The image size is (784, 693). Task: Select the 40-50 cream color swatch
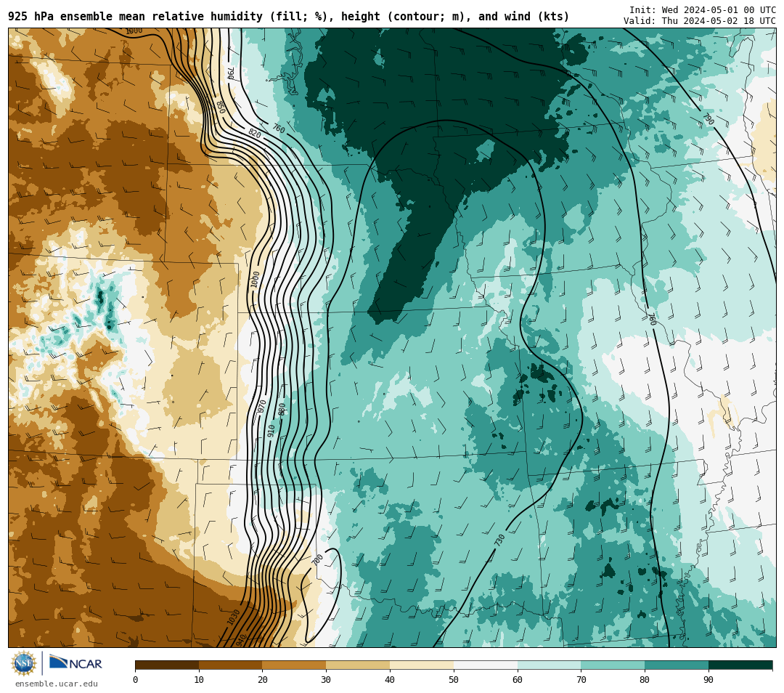tap(422, 665)
